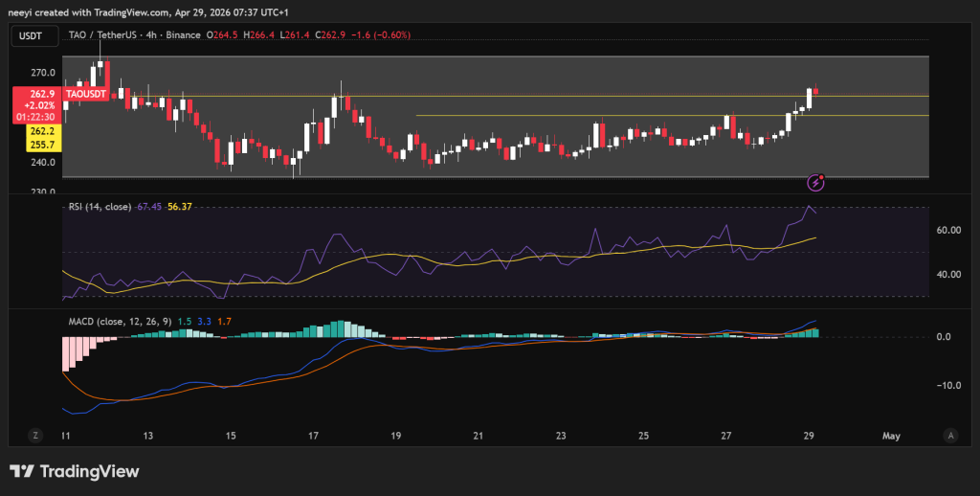Image resolution: width=980 pixels, height=496 pixels.
Task: Click the May label on time axis
Action: [891, 436]
